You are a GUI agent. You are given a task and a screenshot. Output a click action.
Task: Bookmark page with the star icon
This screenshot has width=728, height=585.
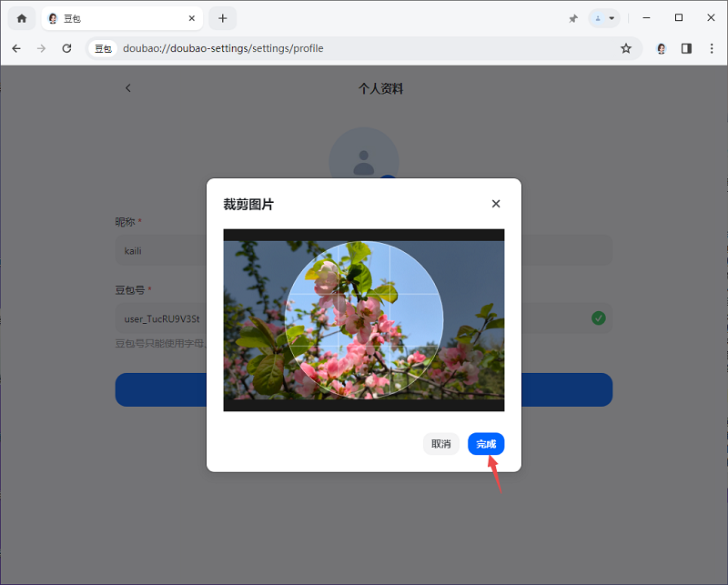pos(626,48)
